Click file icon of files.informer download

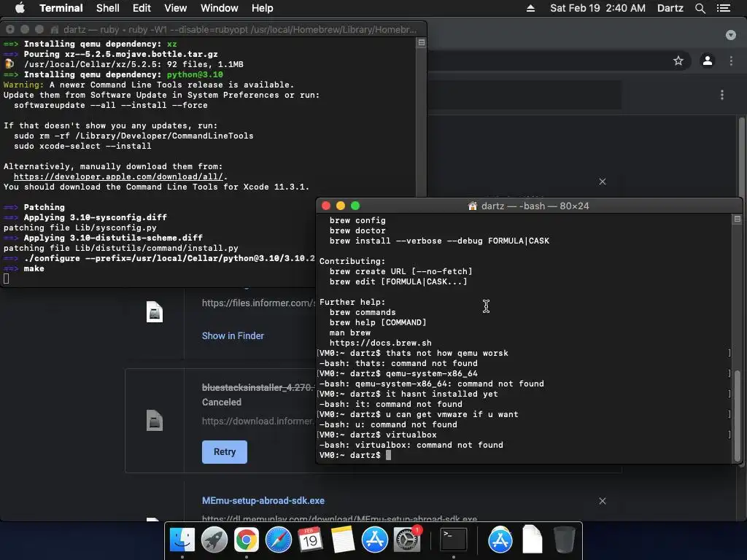click(155, 312)
